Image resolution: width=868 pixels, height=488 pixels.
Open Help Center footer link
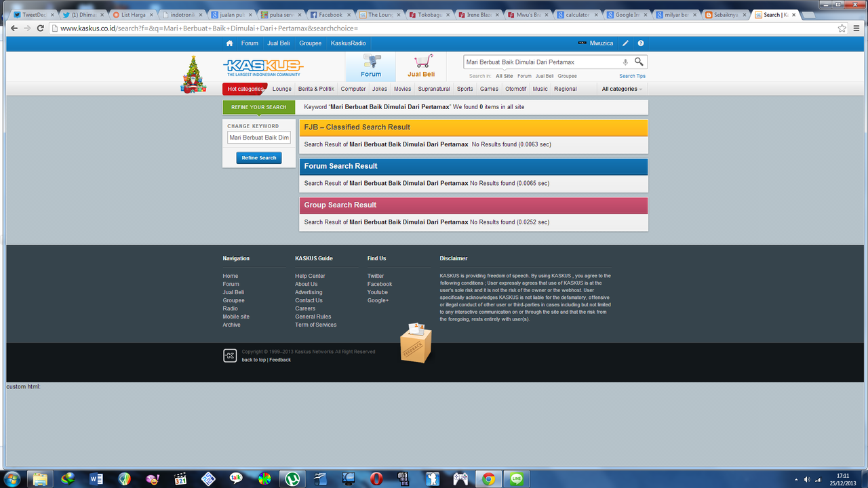point(310,276)
